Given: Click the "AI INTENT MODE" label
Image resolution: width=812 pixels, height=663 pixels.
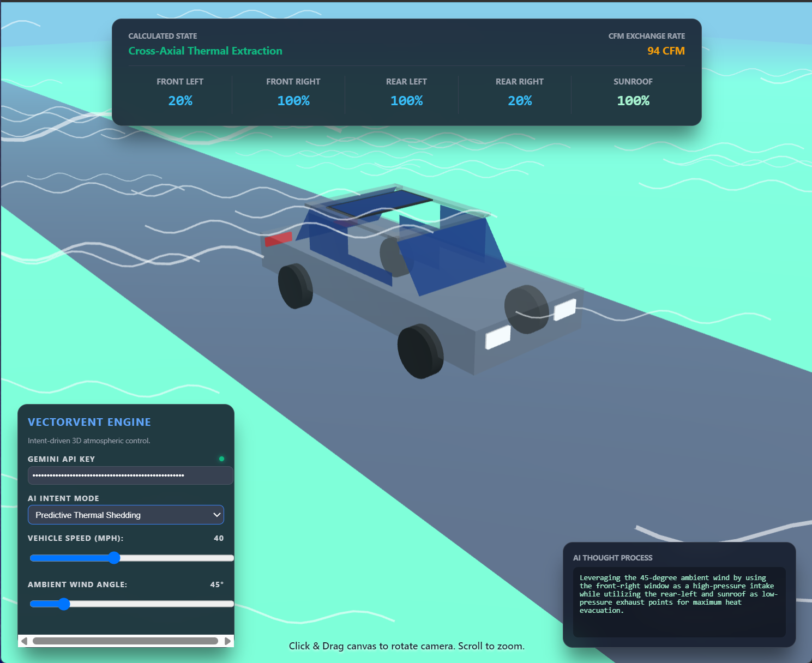Looking at the screenshot, I should coord(64,498).
